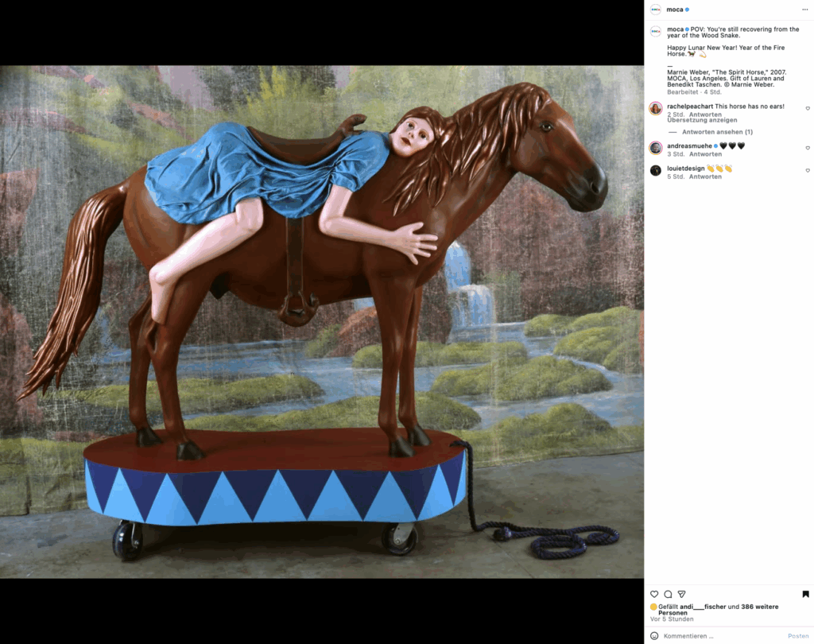Like the louietdesign comment
Image resolution: width=814 pixels, height=644 pixels.
coord(808,170)
